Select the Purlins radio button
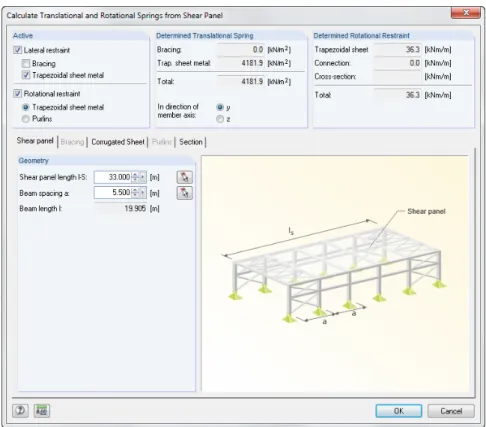 (x=26, y=119)
